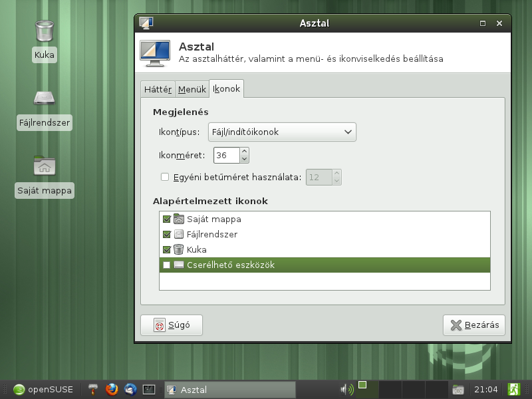Image resolution: width=532 pixels, height=399 pixels.
Task: Click the Kuka desktop label
Action: pyautogui.click(x=45, y=55)
